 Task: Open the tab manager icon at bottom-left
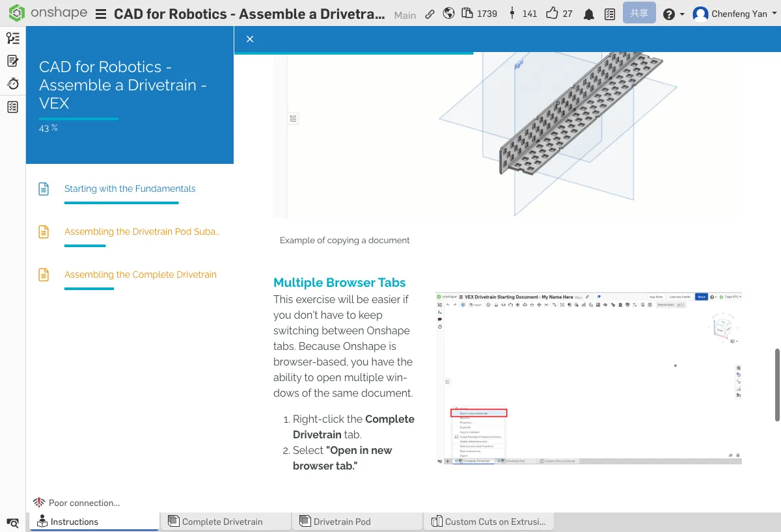point(12,522)
